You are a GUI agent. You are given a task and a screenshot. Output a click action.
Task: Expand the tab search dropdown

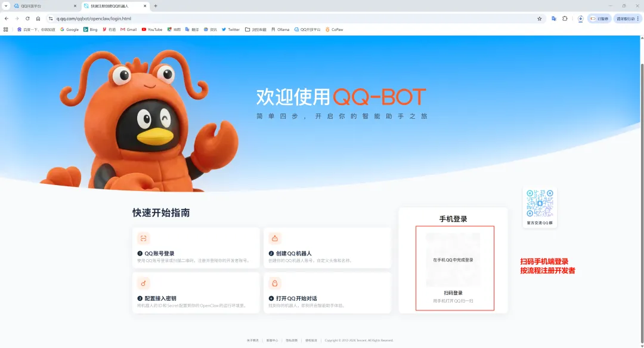(x=6, y=6)
